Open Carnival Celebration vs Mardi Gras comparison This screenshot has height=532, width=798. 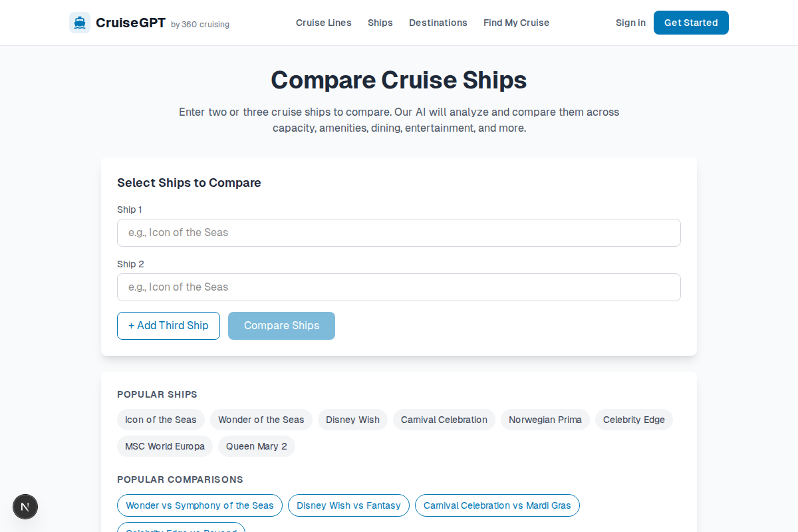[x=497, y=505]
